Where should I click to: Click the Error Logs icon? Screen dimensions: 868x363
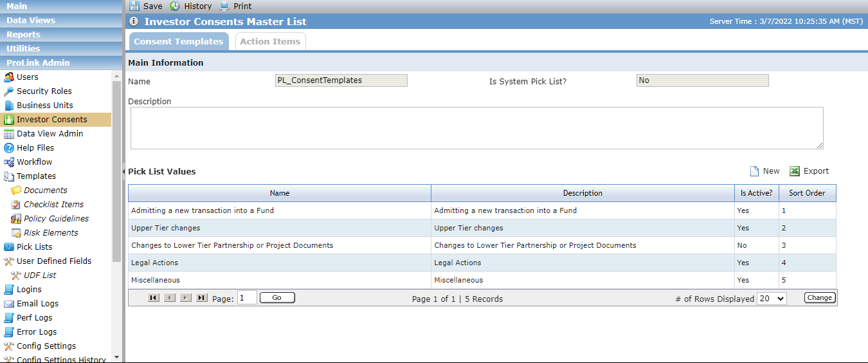point(9,332)
